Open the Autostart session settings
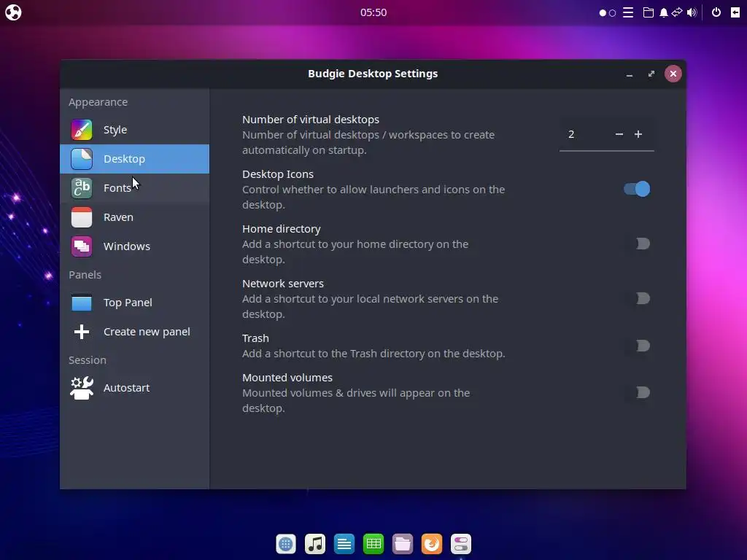Viewport: 747px width, 560px height. coord(134,388)
